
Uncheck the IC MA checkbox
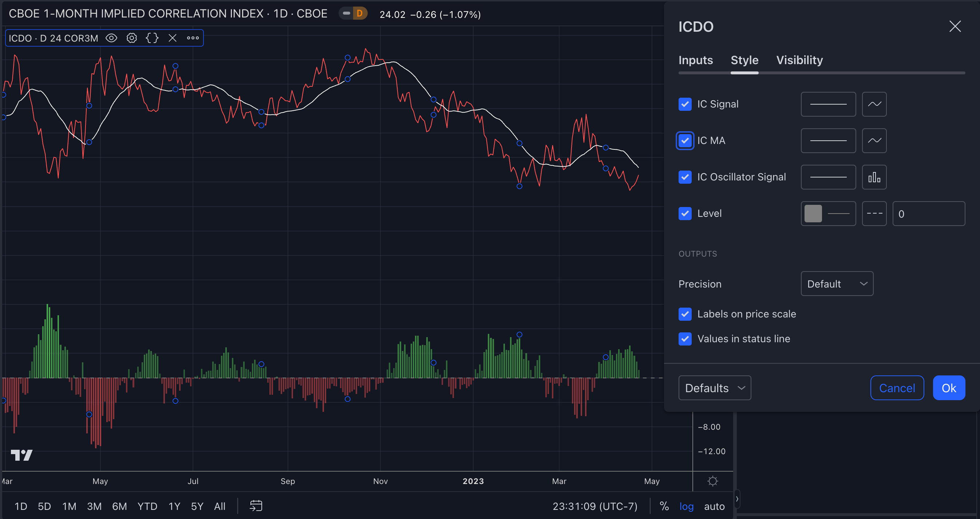[685, 141]
